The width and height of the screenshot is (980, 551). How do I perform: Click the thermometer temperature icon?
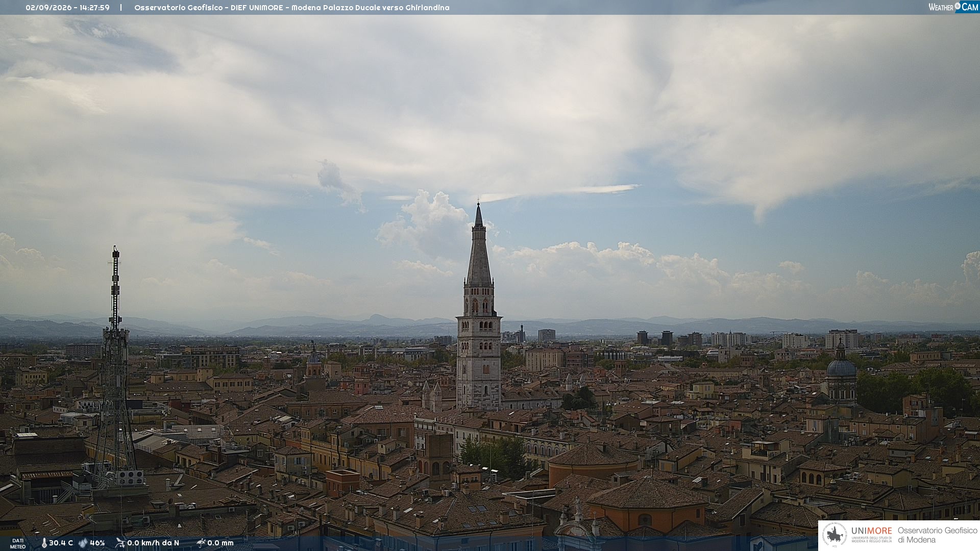tap(44, 543)
